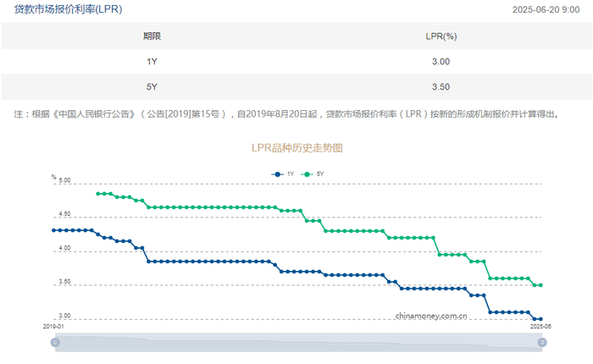
Task: Click the 期限 column header
Action: (152, 36)
